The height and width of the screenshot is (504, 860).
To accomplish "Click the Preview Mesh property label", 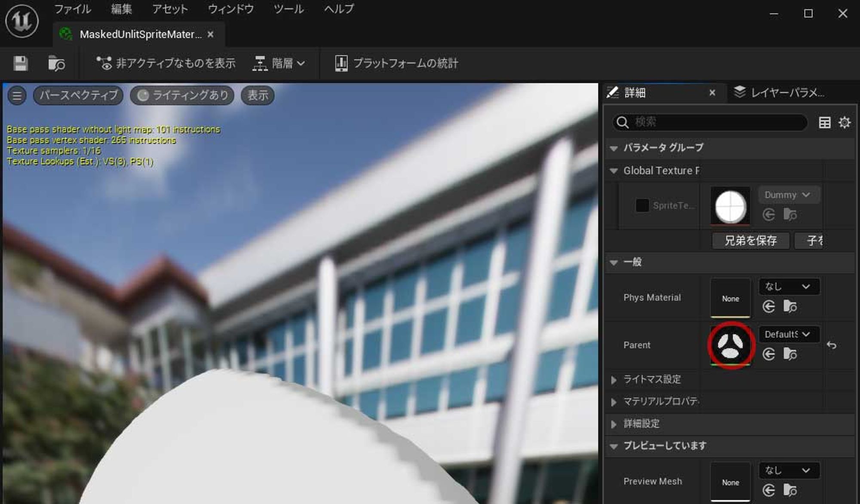I will pos(652,482).
